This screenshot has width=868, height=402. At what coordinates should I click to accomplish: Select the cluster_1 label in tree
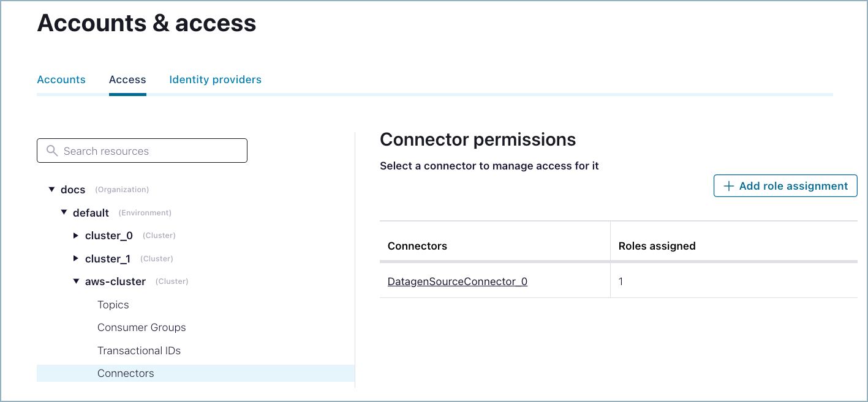tap(108, 259)
